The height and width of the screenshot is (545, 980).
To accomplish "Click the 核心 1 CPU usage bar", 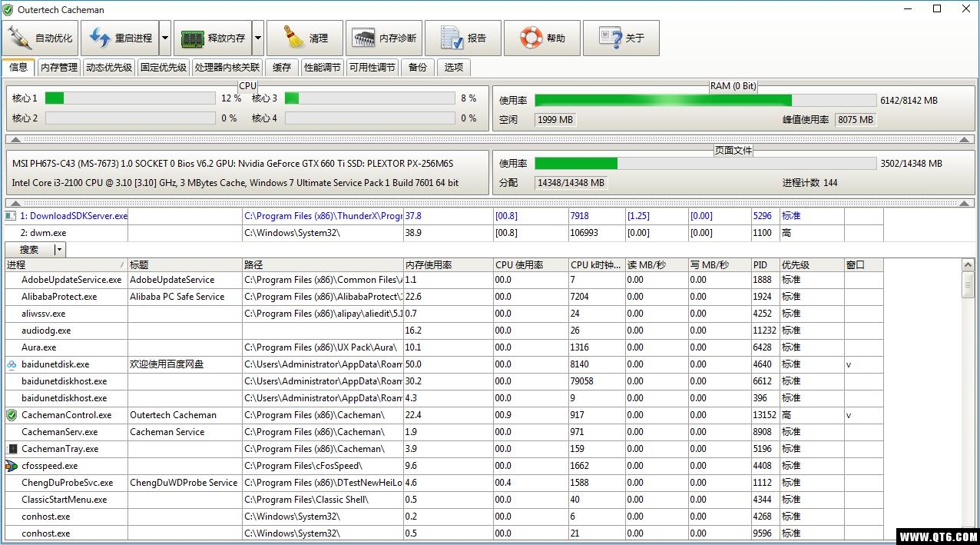I will pyautogui.click(x=130, y=98).
